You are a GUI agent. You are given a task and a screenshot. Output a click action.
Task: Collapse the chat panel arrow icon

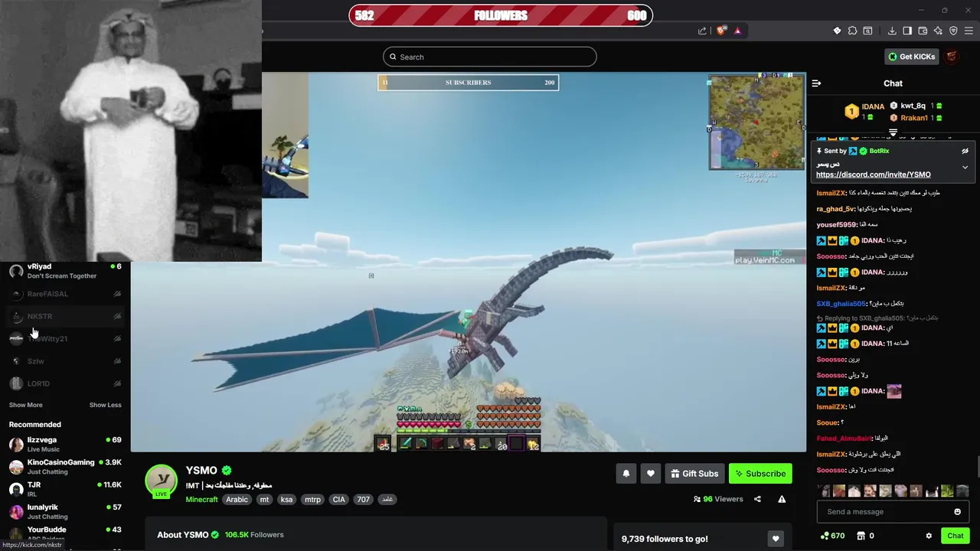(x=816, y=83)
